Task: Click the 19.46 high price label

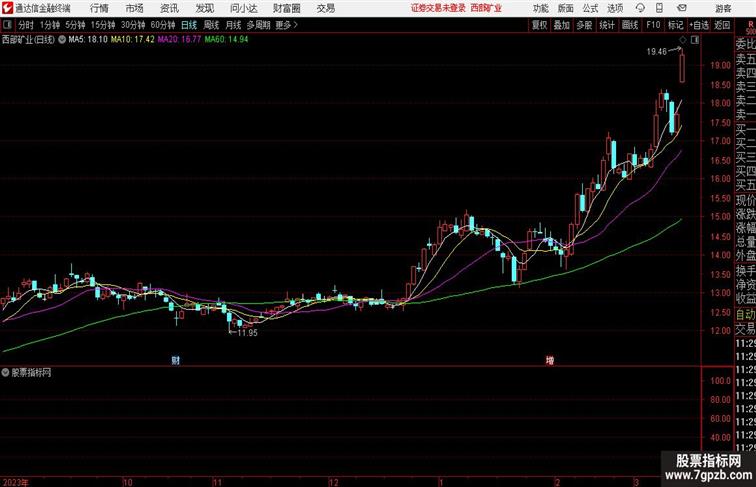Action: (x=657, y=52)
